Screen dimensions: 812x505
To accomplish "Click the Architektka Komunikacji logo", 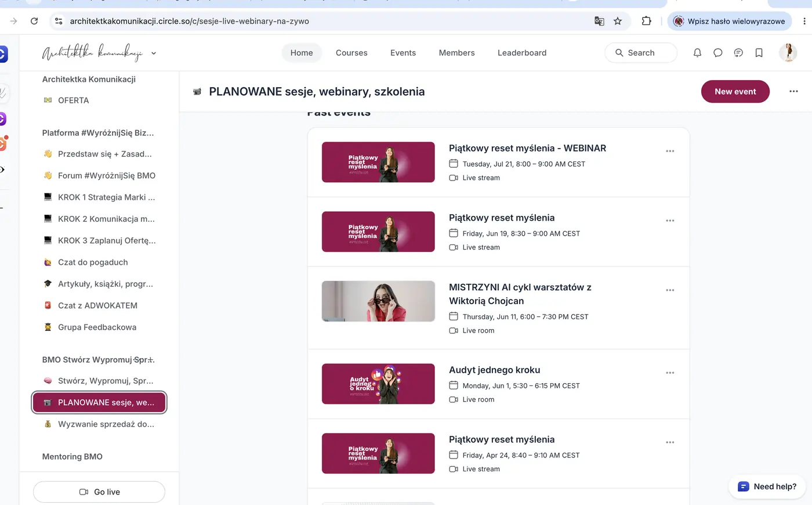I will (92, 53).
